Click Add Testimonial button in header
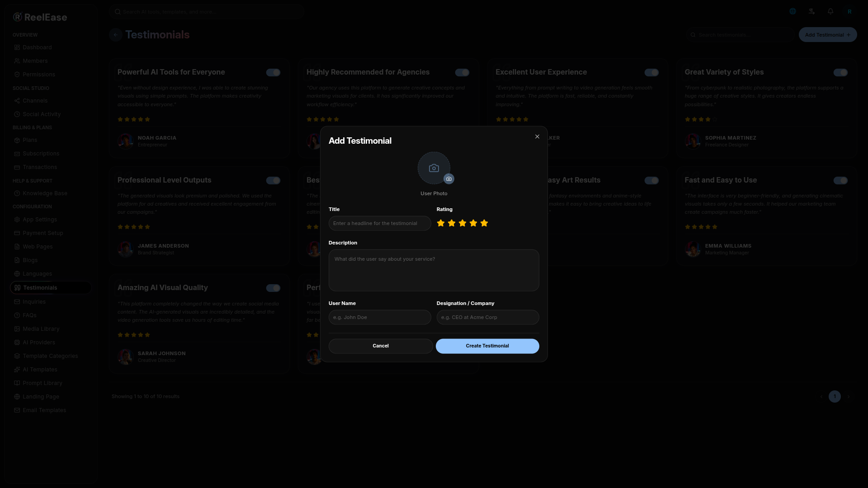Image resolution: width=868 pixels, height=488 pixels. tap(828, 35)
